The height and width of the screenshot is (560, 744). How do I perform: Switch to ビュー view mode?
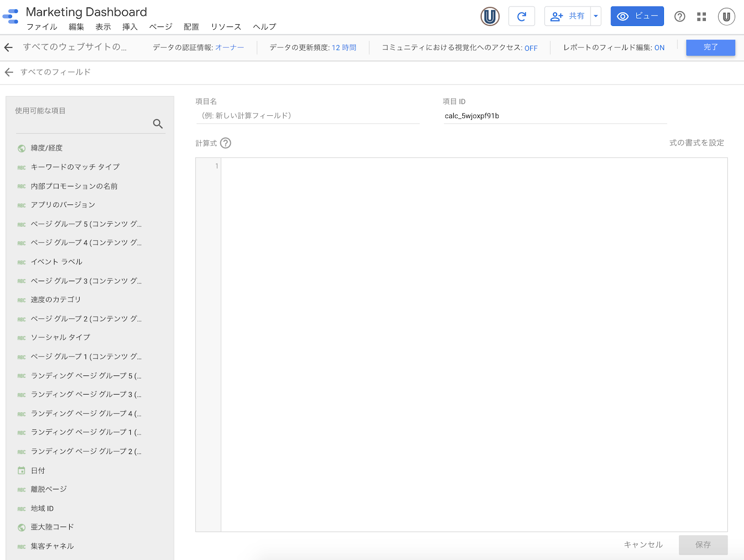(637, 16)
